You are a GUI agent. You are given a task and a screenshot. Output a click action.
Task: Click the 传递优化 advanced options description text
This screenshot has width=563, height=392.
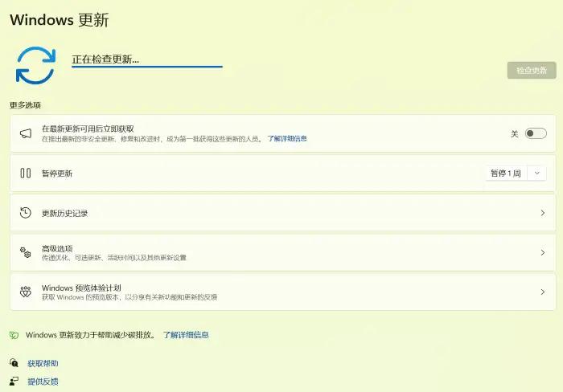tap(114, 258)
